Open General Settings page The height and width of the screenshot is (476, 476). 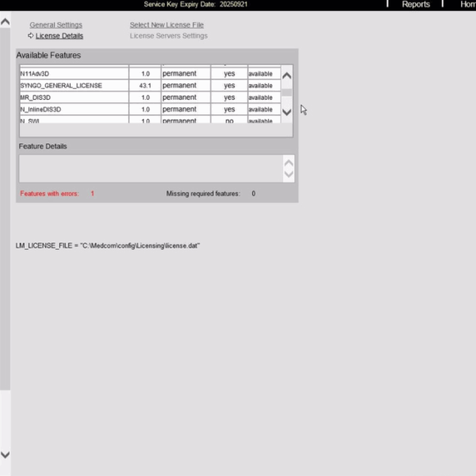(56, 25)
